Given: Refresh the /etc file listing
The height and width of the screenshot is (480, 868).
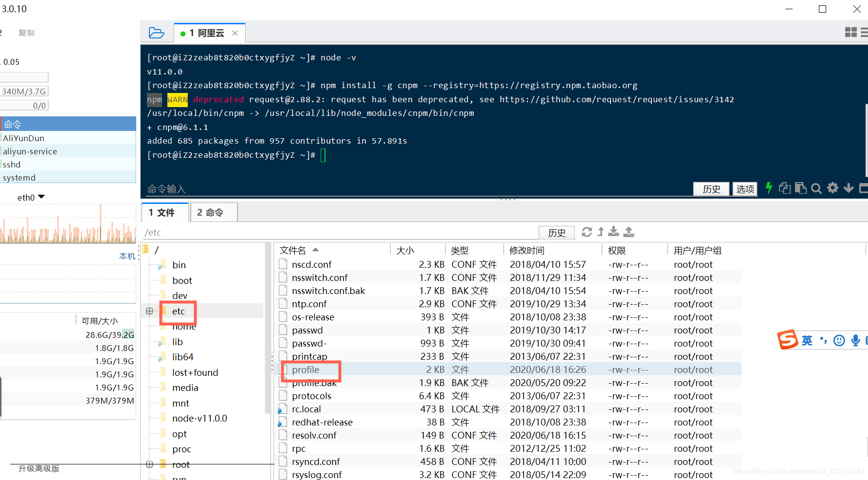Looking at the screenshot, I should click(587, 232).
